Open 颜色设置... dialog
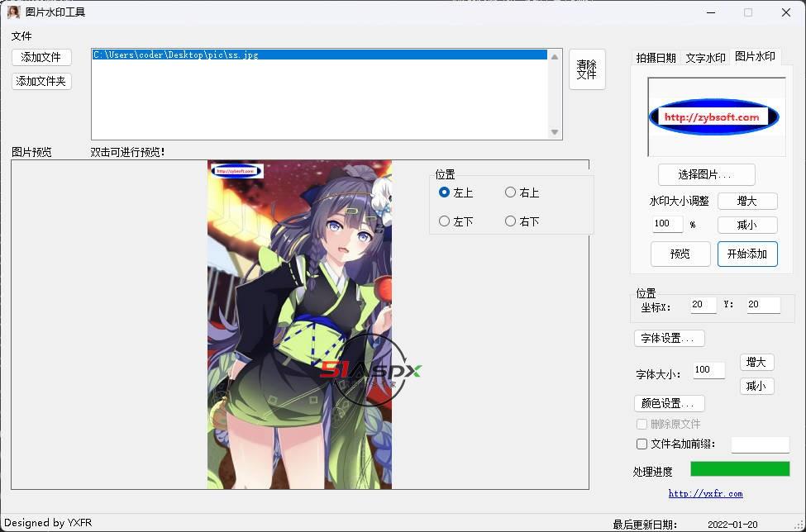 tap(670, 404)
